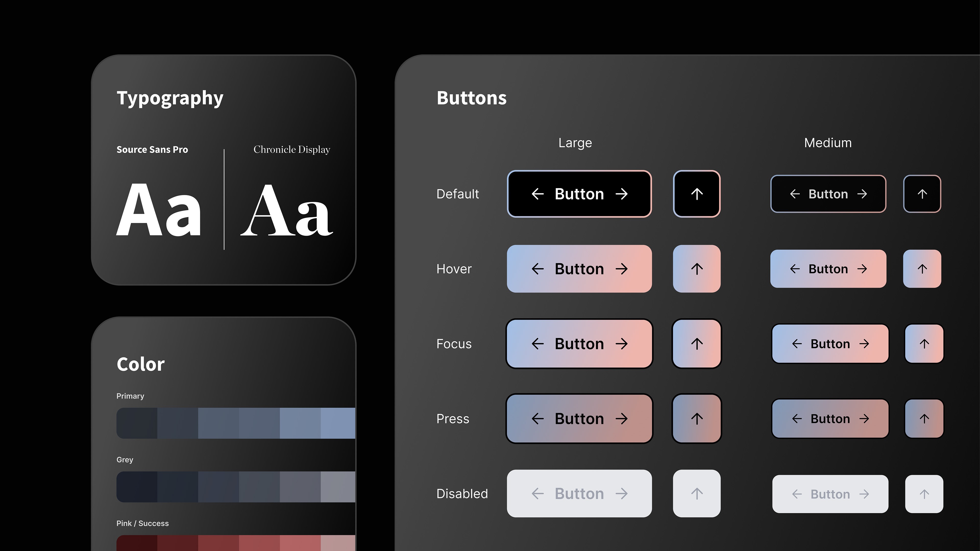Click the large grey Disabled Button
Viewport: 980px width, 551px height.
(x=579, y=494)
